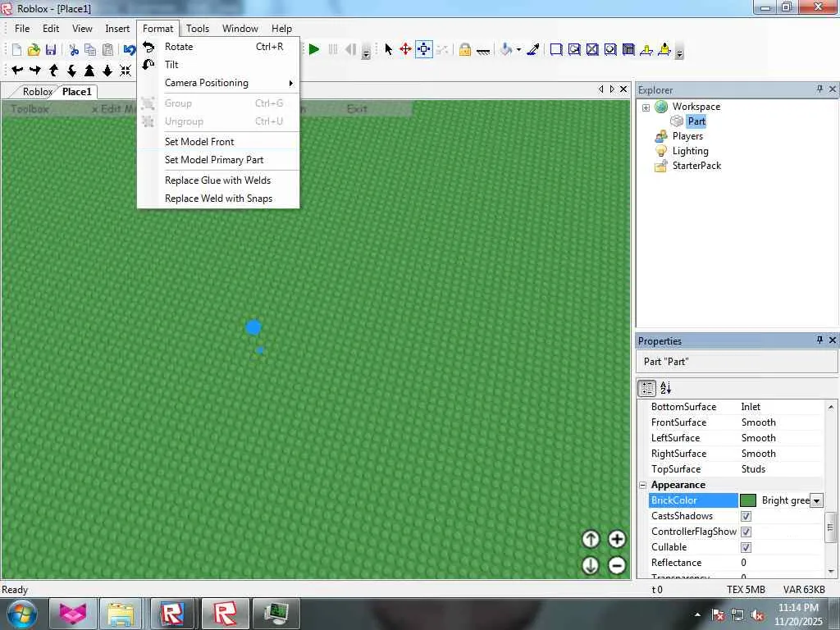Cut selection with the scissors icon

[x=74, y=50]
